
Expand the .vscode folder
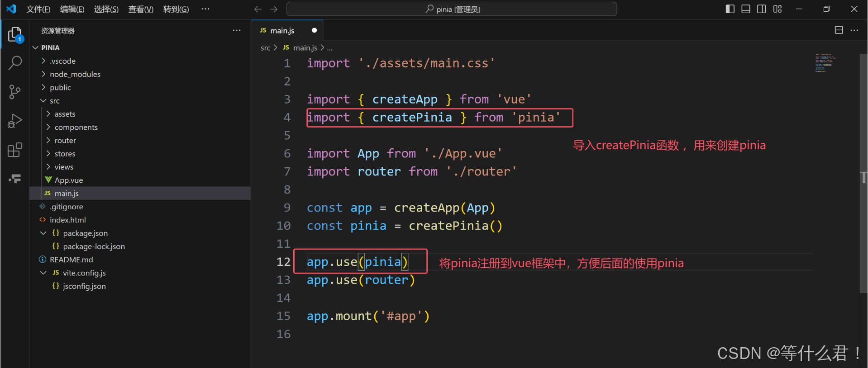pyautogui.click(x=43, y=61)
